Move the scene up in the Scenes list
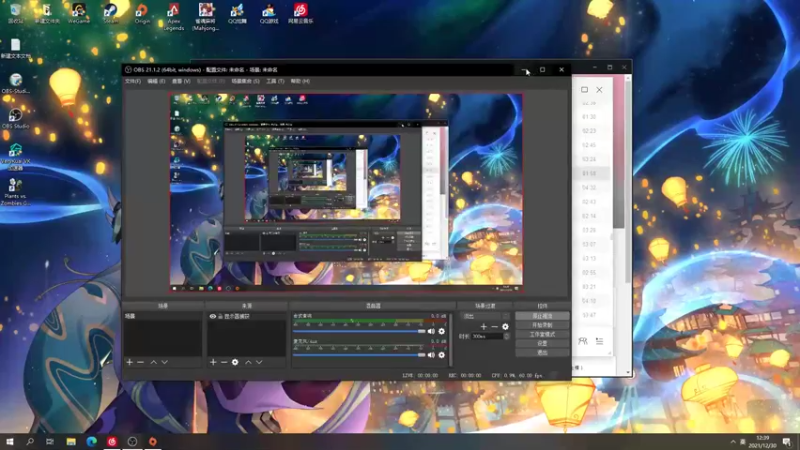The height and width of the screenshot is (450, 800). pyautogui.click(x=154, y=362)
